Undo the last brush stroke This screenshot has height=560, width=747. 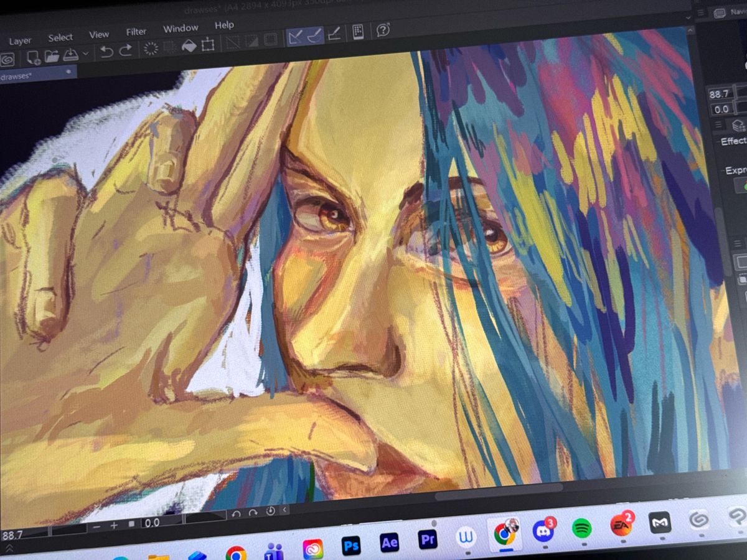tap(106, 51)
